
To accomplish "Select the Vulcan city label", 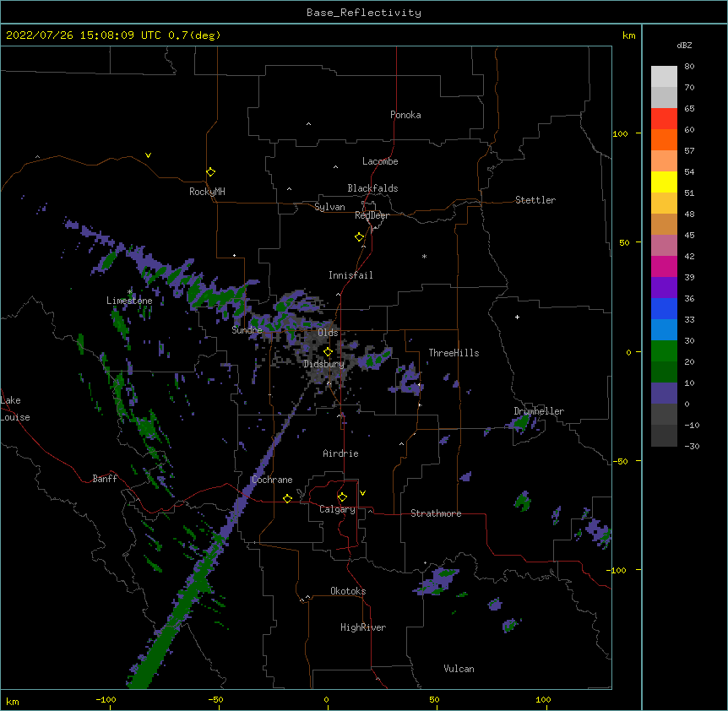I will (459, 669).
